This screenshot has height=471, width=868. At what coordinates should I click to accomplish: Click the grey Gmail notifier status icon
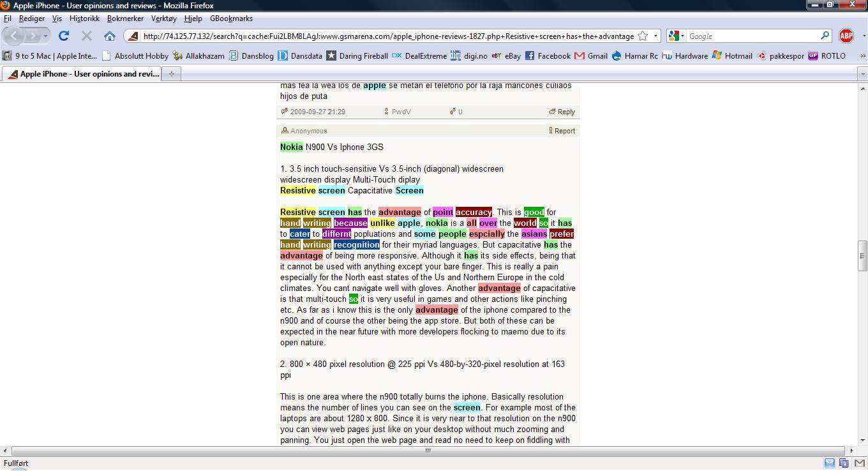[x=858, y=463]
